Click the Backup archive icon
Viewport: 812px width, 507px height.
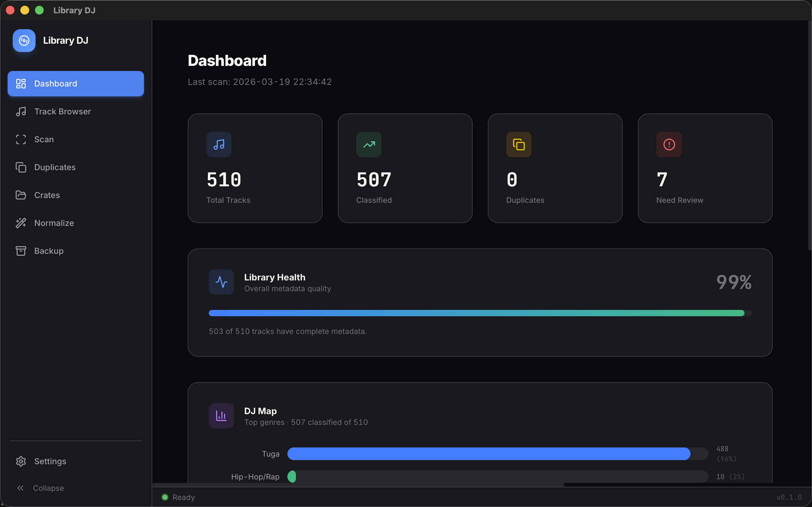click(21, 250)
